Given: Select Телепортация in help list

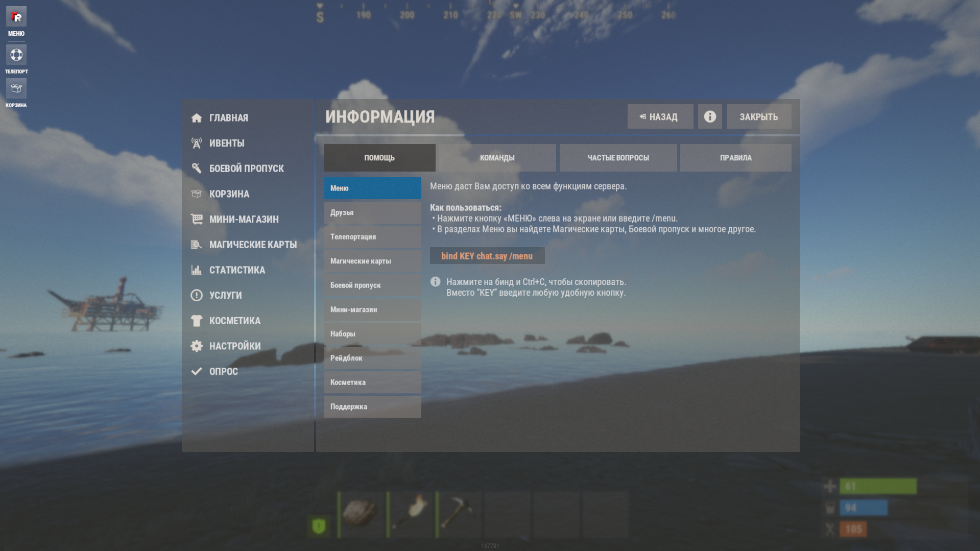Looking at the screenshot, I should point(373,237).
